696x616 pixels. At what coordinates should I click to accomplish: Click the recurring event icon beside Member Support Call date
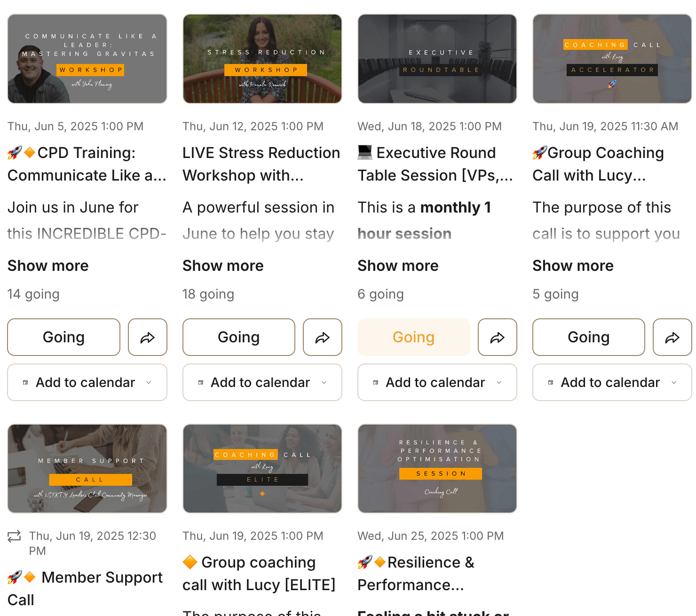click(14, 536)
